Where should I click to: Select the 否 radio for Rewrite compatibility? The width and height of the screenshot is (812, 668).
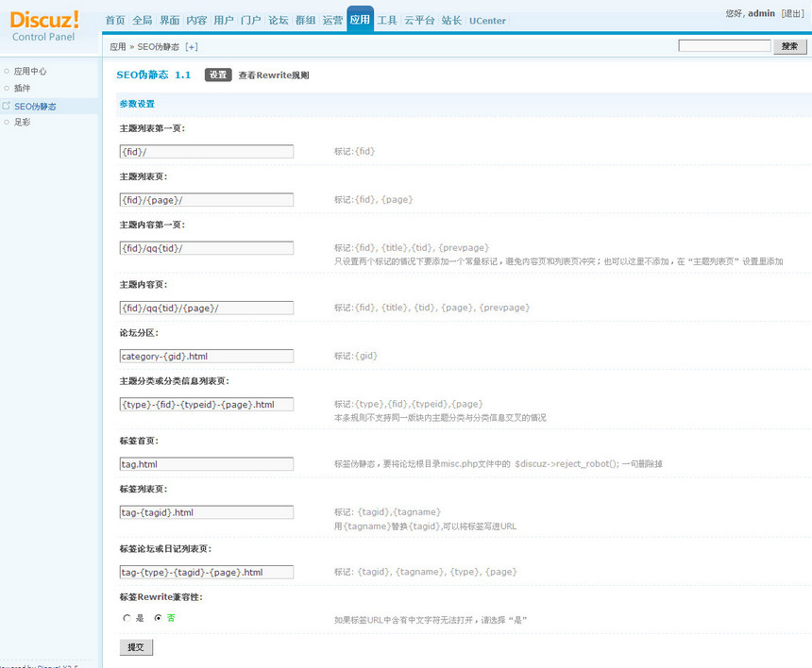(158, 618)
